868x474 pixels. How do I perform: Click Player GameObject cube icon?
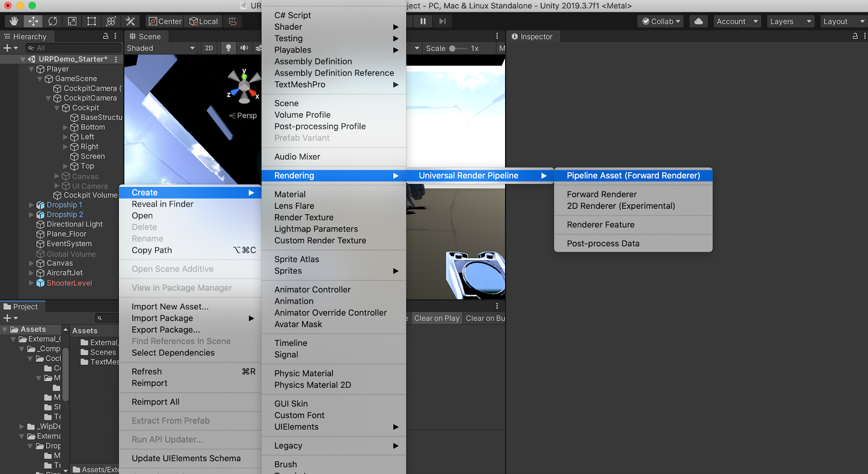pyautogui.click(x=40, y=69)
